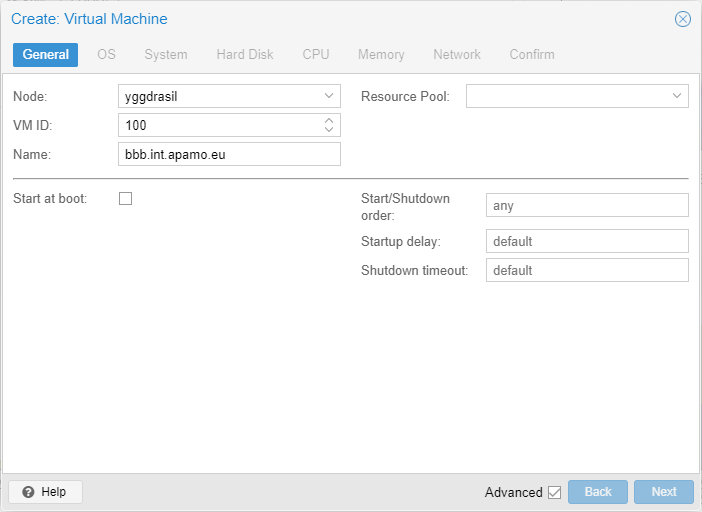Decrease VM ID with down arrow
This screenshot has height=512, width=702.
[x=329, y=129]
